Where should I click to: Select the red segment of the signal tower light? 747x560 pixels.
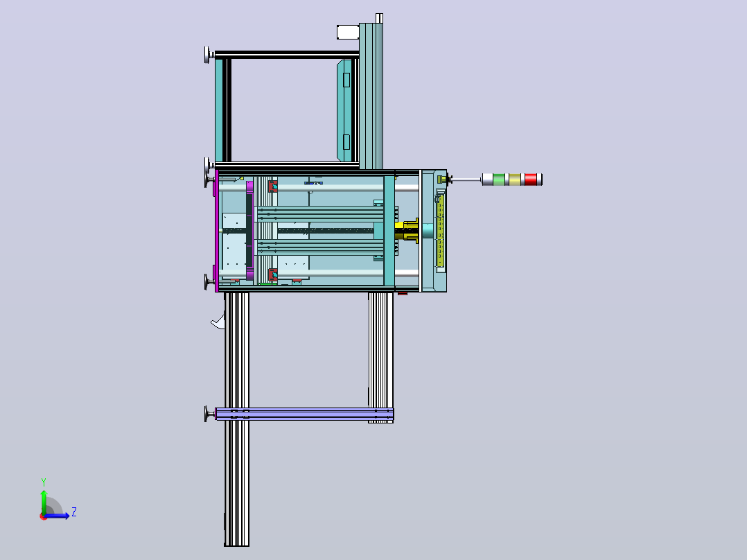(x=531, y=180)
